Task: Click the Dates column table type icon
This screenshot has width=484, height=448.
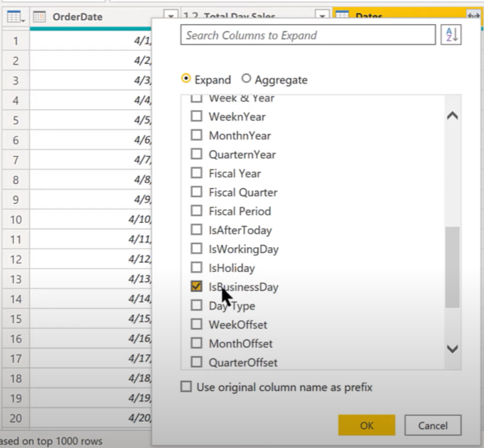Action: click(342, 14)
